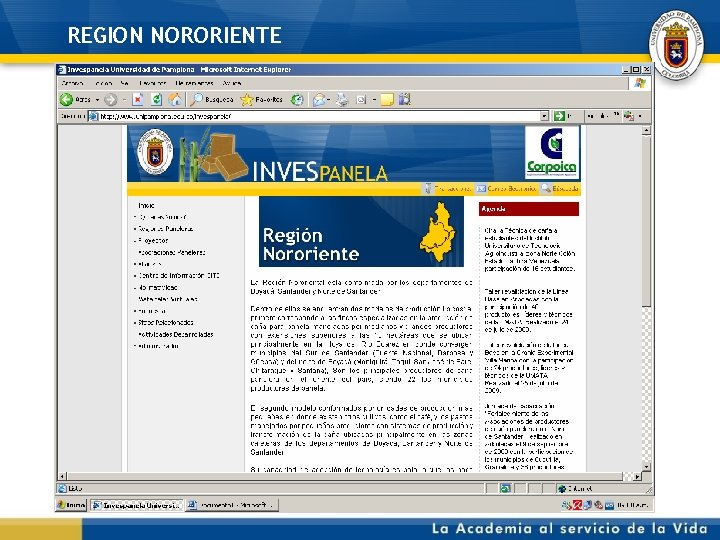Click the Internet Explorer icon in the title bar
This screenshot has width=720, height=540.
[x=62, y=69]
